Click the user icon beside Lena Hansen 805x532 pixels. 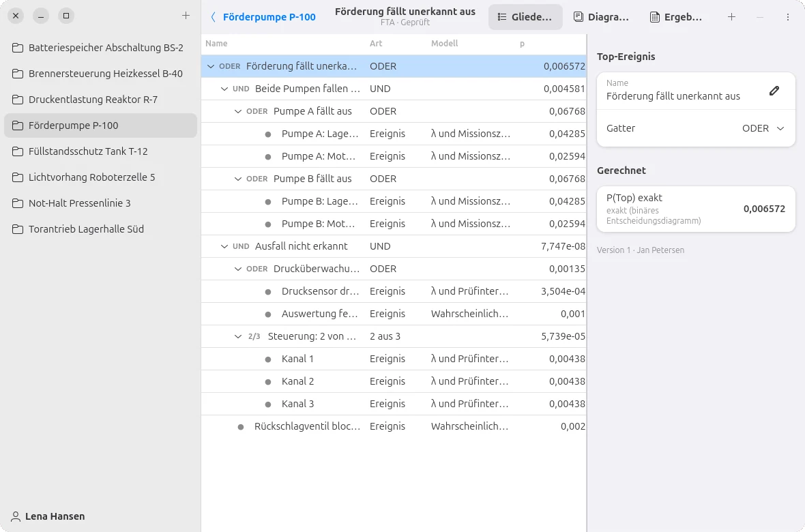pos(16,516)
